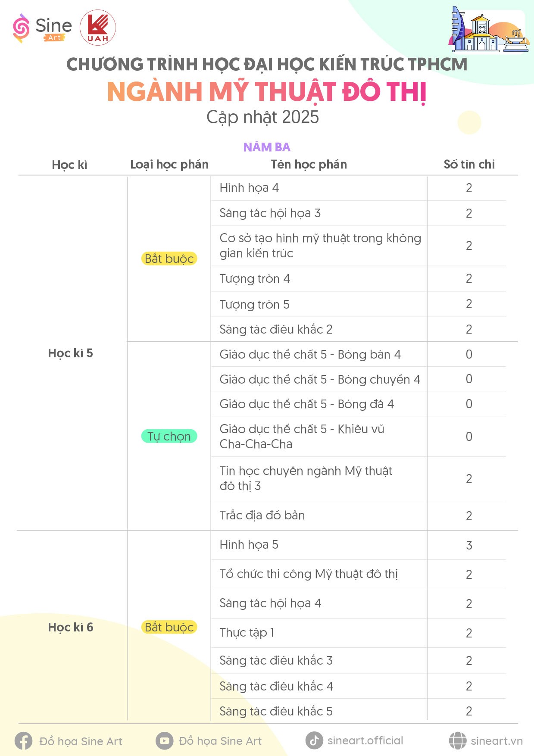Click the globe website icon

458,740
